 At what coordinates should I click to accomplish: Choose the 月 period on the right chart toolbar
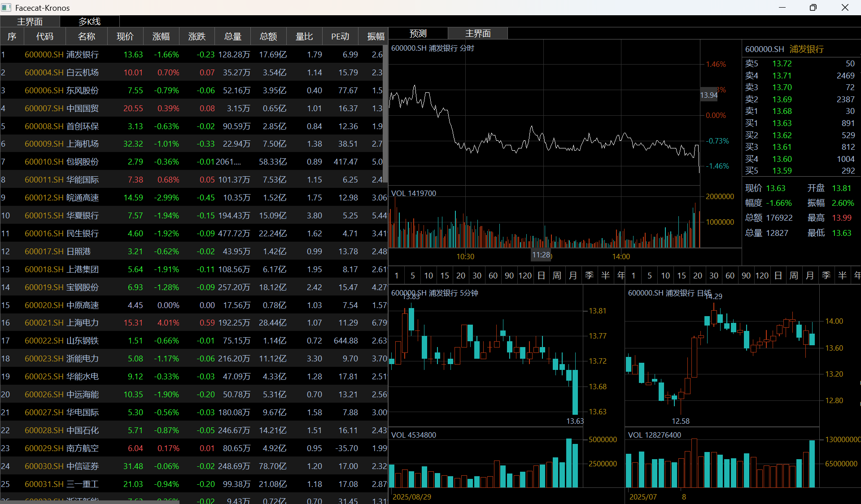pos(810,276)
